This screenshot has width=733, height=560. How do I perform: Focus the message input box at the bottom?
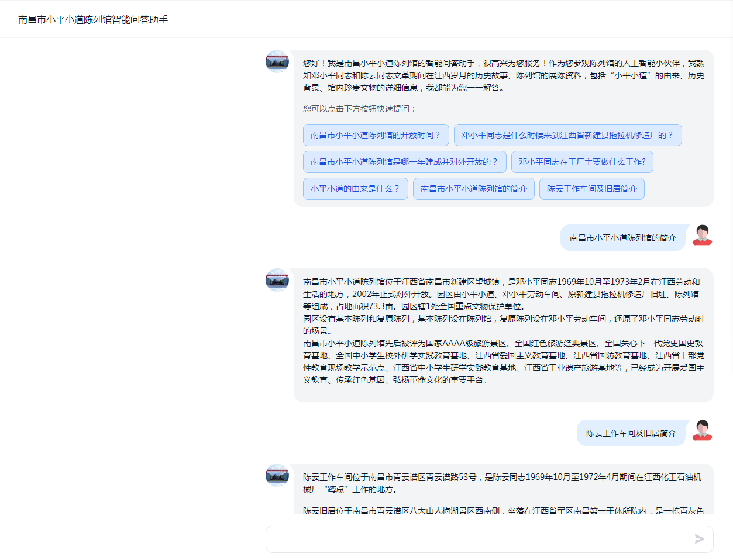[x=477, y=539]
